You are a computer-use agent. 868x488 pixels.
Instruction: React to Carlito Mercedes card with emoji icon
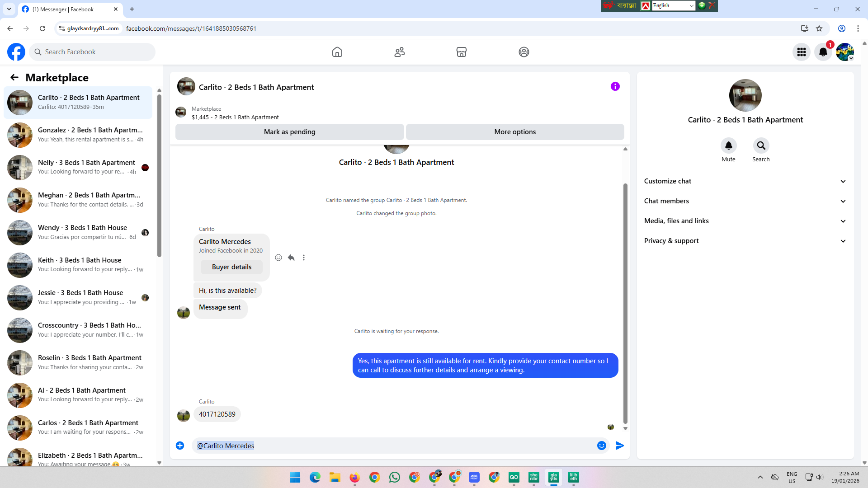point(278,258)
